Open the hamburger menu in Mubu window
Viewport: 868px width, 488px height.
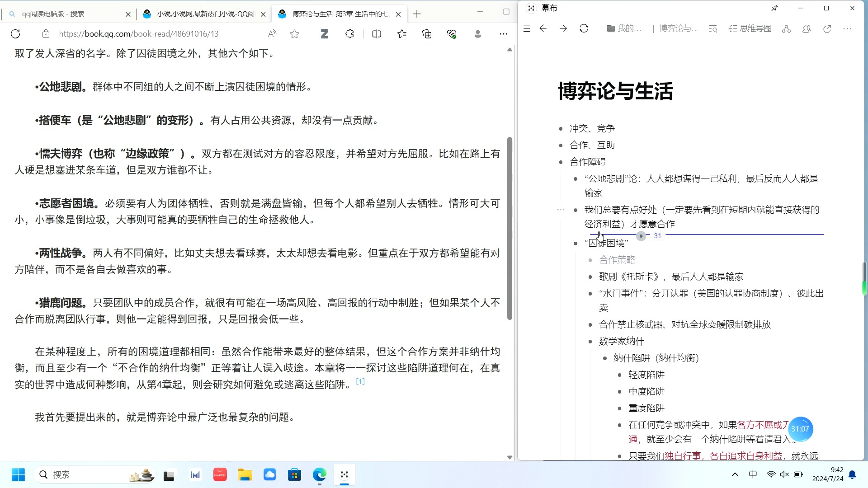coord(527,28)
